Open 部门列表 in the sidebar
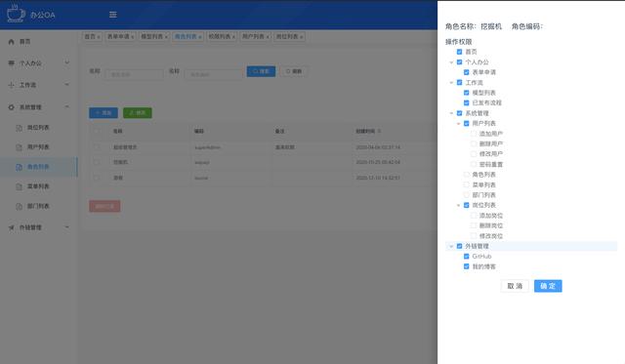 [38, 206]
